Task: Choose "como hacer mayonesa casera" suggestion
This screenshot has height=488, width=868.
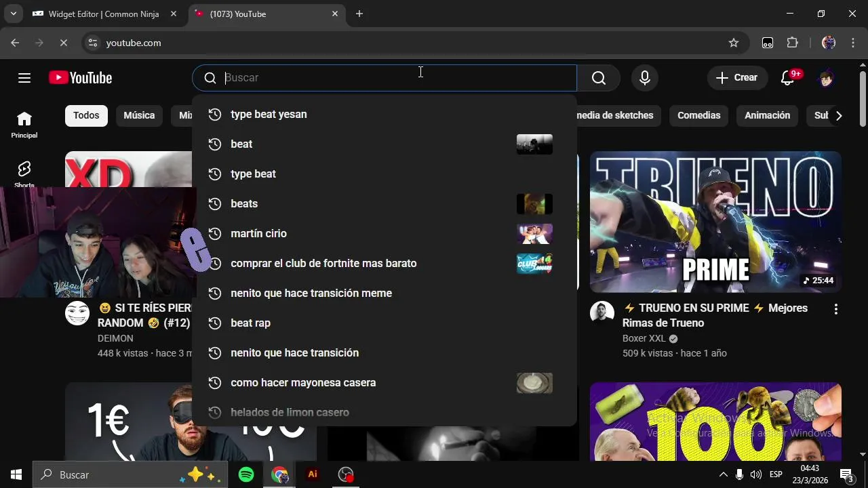Action: (x=384, y=383)
